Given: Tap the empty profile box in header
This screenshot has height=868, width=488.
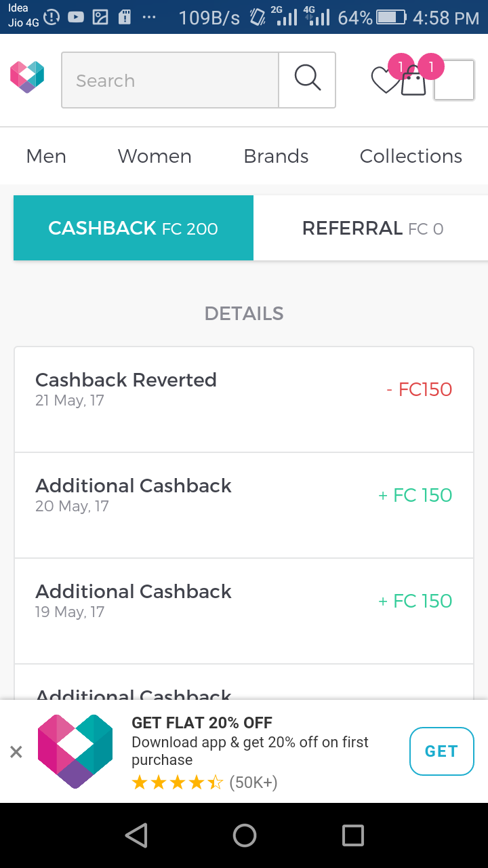Looking at the screenshot, I should (453, 81).
